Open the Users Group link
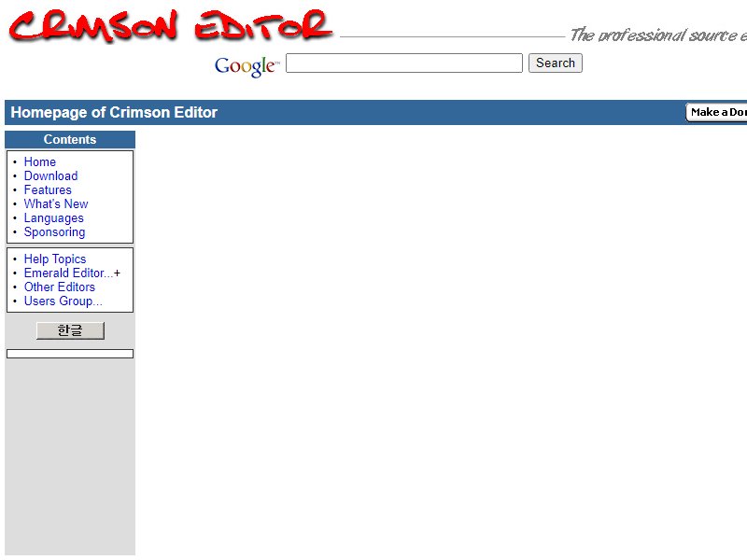 63,301
